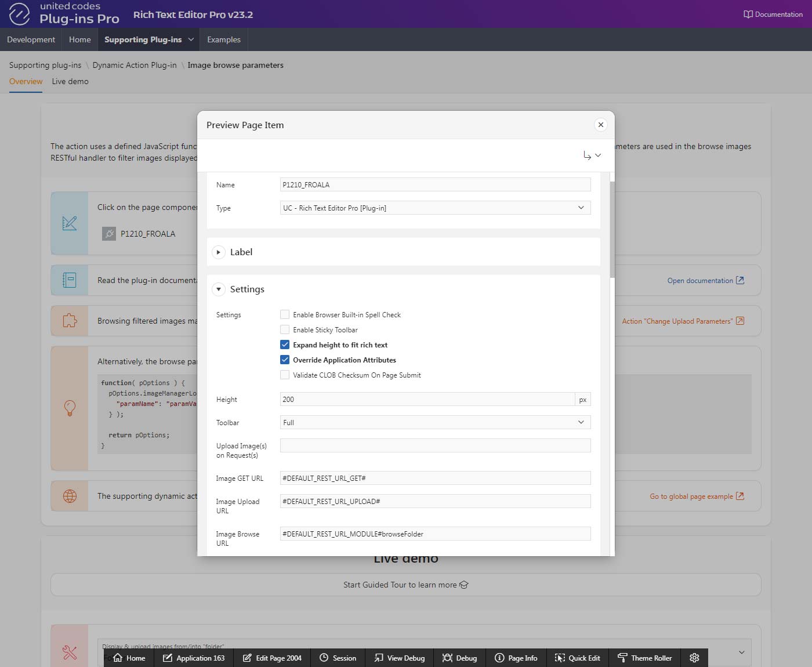Click the light bulb icon in the Alternatively card

[70, 408]
